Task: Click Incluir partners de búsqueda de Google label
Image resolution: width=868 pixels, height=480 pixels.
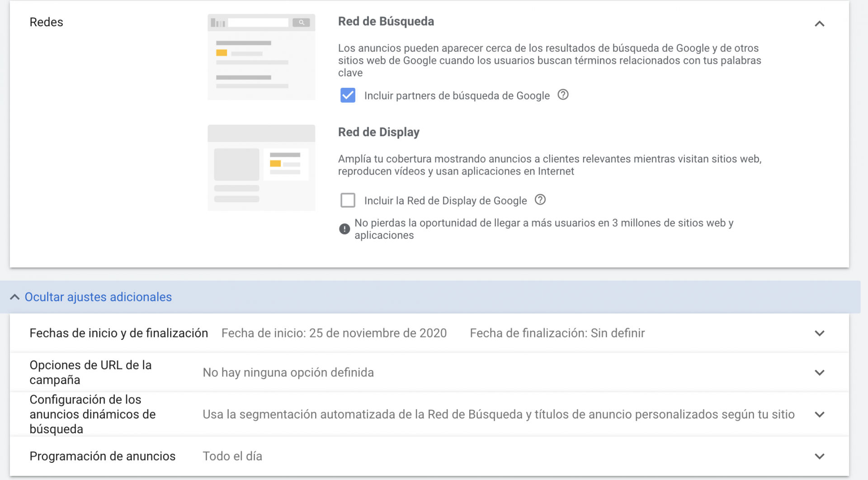Action: pyautogui.click(x=457, y=95)
